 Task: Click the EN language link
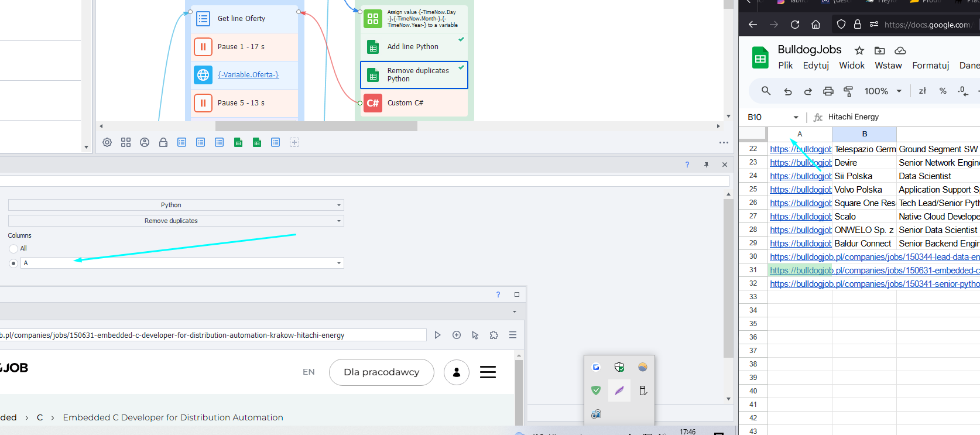(309, 372)
